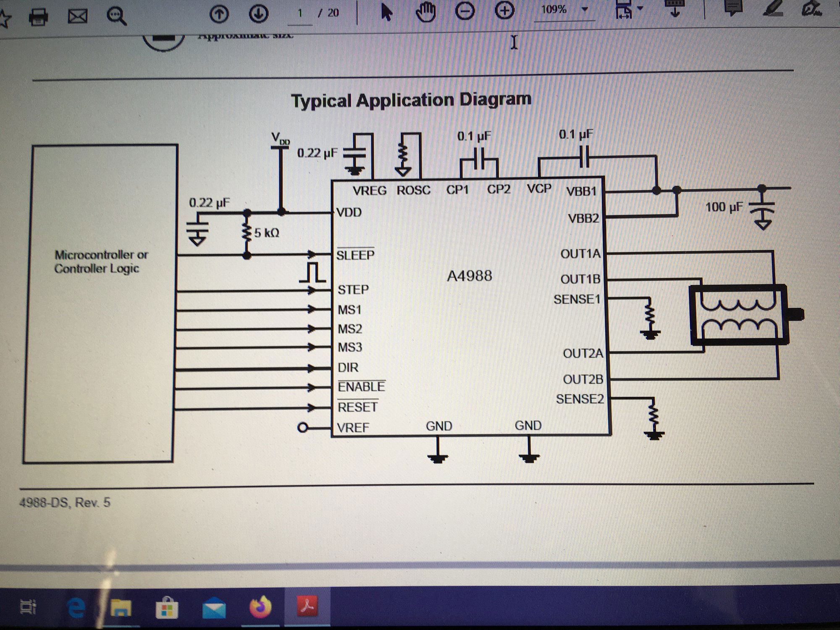This screenshot has height=630, width=840.
Task: Click the 'Typical Application Diagram' heading
Action: pos(411,100)
